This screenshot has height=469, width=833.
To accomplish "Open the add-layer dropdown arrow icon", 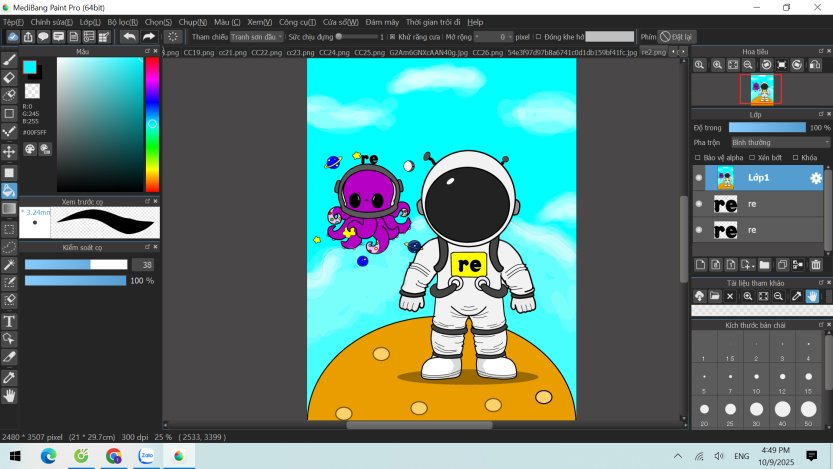I will pyautogui.click(x=747, y=265).
